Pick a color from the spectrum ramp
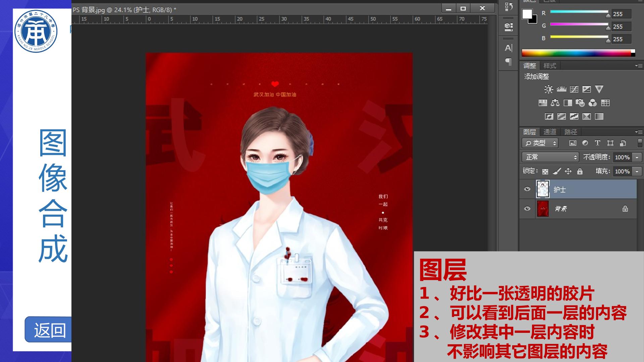 click(578, 53)
